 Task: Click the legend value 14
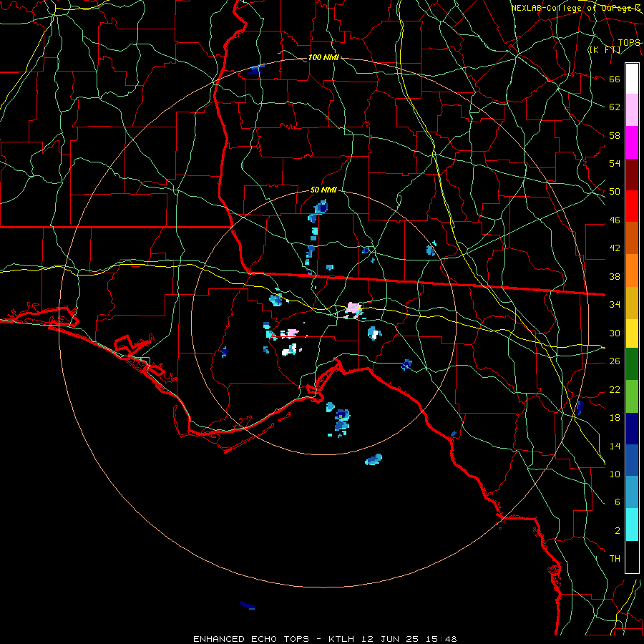pos(615,446)
